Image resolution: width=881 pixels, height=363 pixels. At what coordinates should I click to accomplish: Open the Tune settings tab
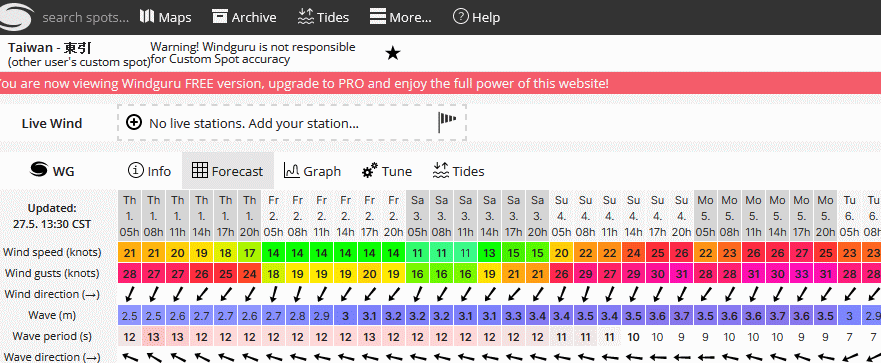387,171
